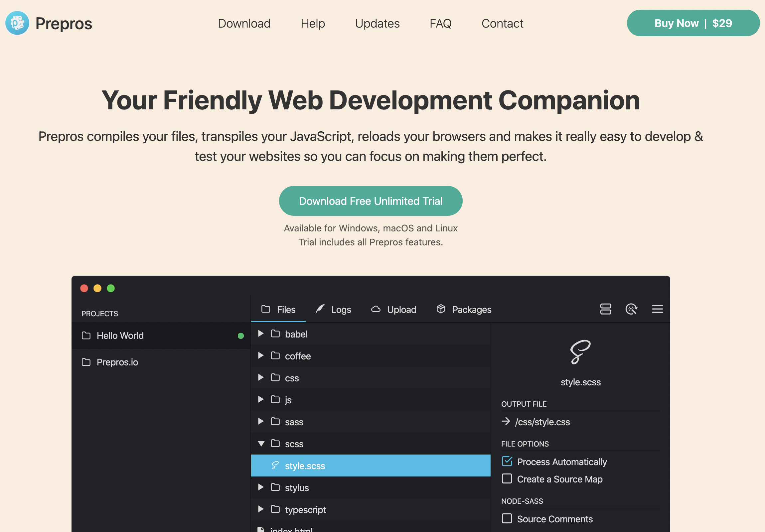Click the large Sass logo above style.scss

[580, 352]
